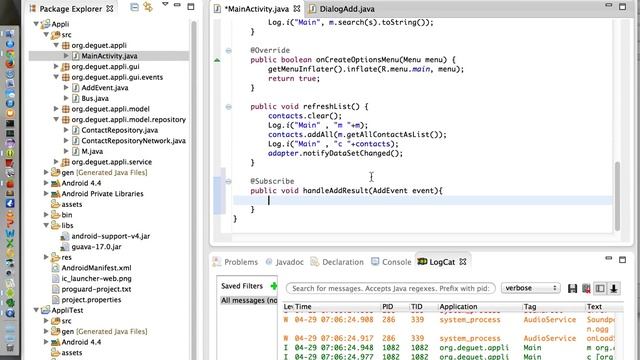Open Firefox from the Dock

pos(10,64)
